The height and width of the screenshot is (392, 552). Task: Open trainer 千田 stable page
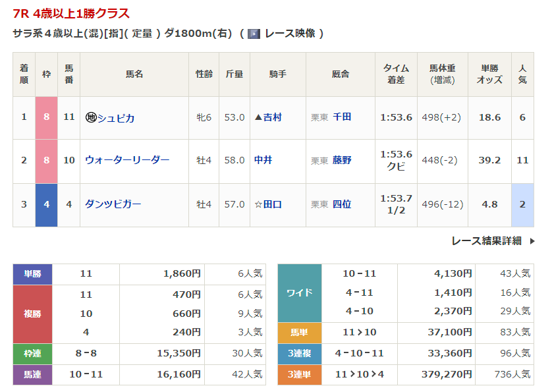coord(342,117)
